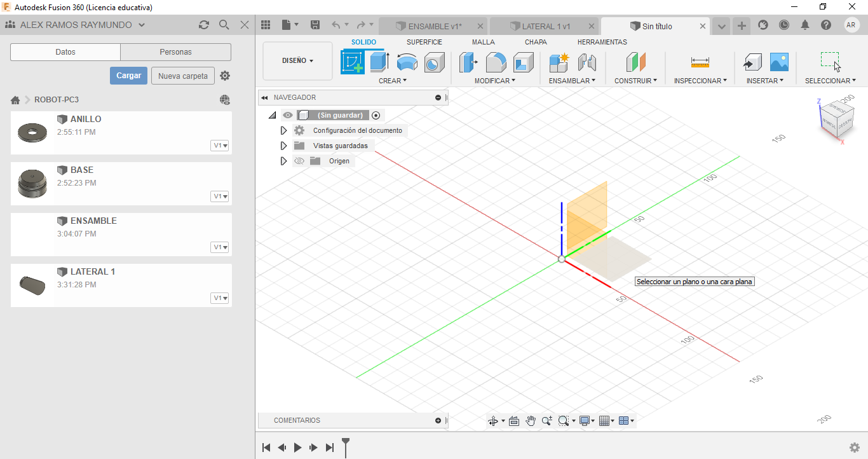Save the document with the disk icon
868x459 pixels.
(x=315, y=25)
